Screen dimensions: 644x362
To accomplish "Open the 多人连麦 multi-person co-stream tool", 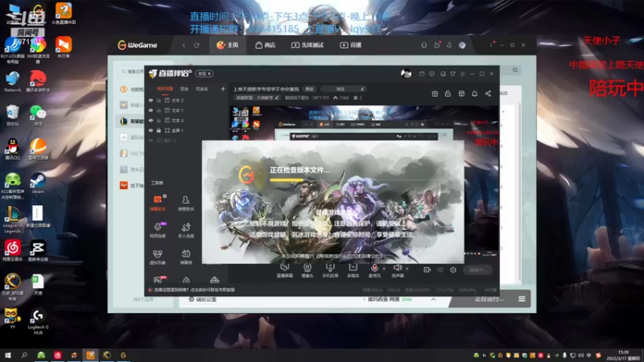I will (x=186, y=230).
